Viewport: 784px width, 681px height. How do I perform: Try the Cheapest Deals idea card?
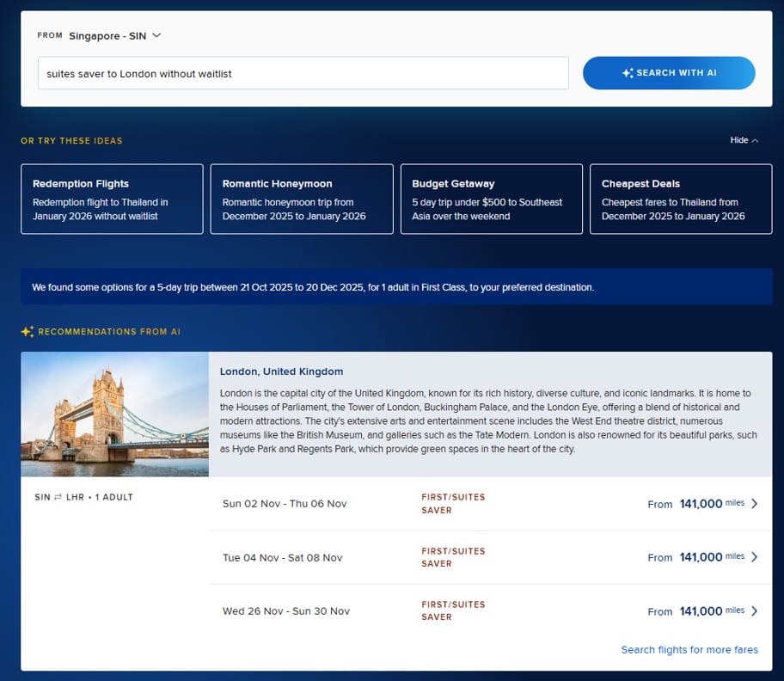click(x=681, y=199)
